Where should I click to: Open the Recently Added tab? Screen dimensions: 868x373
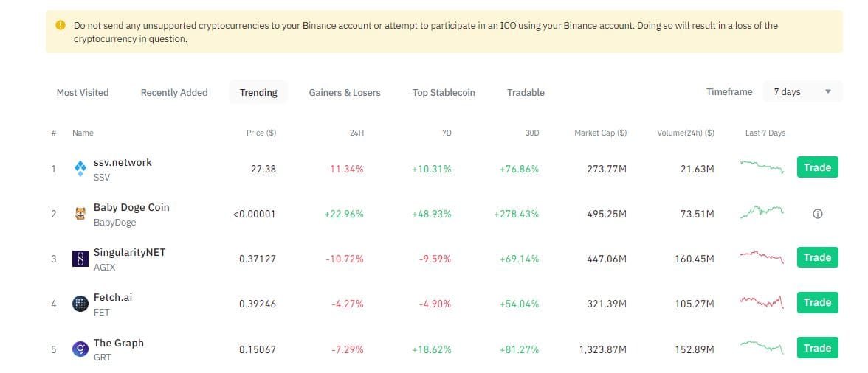pyautogui.click(x=174, y=93)
